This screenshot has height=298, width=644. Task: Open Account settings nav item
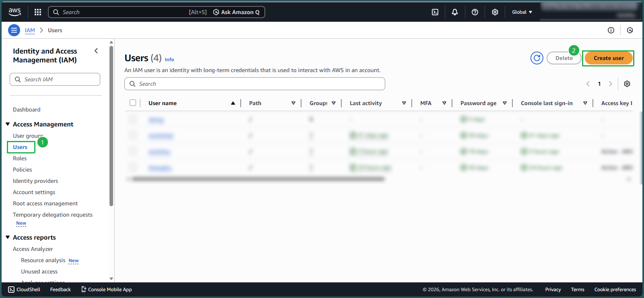34,192
